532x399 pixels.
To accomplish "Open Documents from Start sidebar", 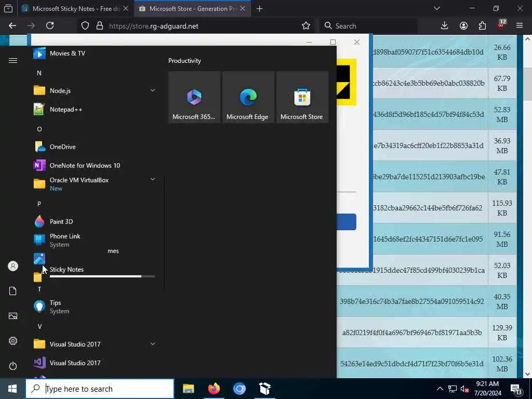I will [x=13, y=291].
